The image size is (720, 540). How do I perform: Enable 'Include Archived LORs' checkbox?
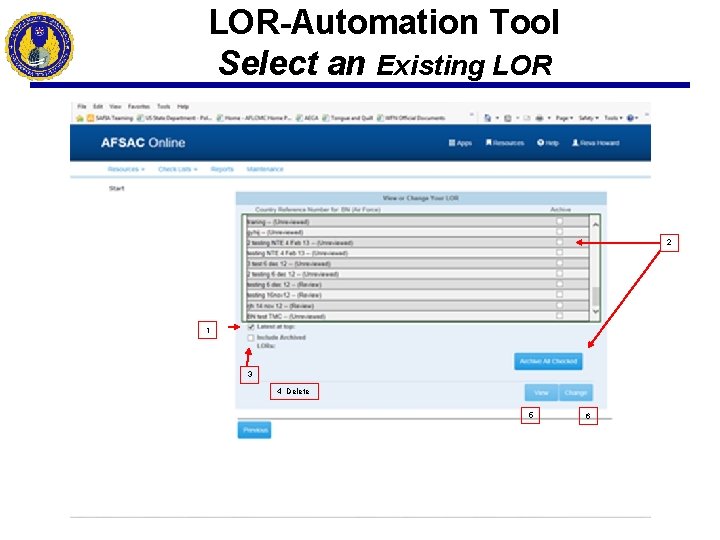pyautogui.click(x=251, y=338)
